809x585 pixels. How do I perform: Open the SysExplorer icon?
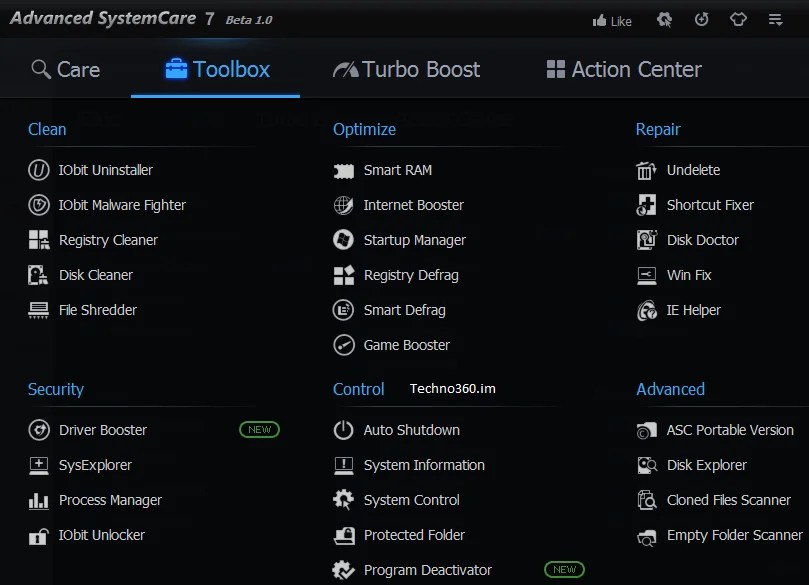point(39,466)
